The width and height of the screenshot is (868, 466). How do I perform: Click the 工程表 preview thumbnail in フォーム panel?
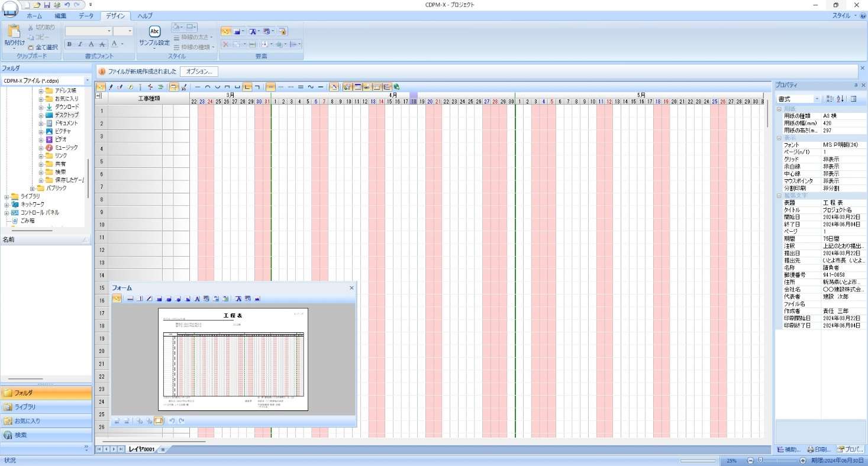(x=233, y=360)
